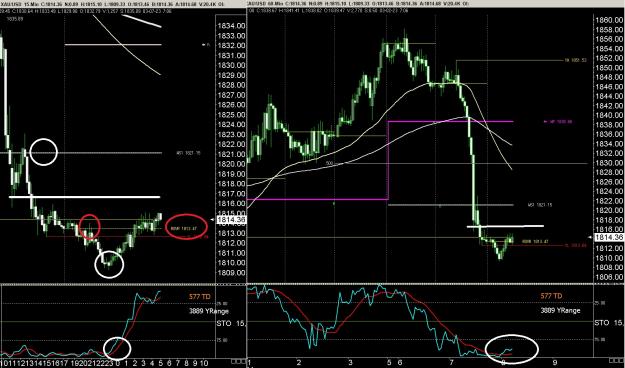The image size is (625, 368).
Task: Click 3889 YRange label under the 60 Min chart
Action: (560, 310)
